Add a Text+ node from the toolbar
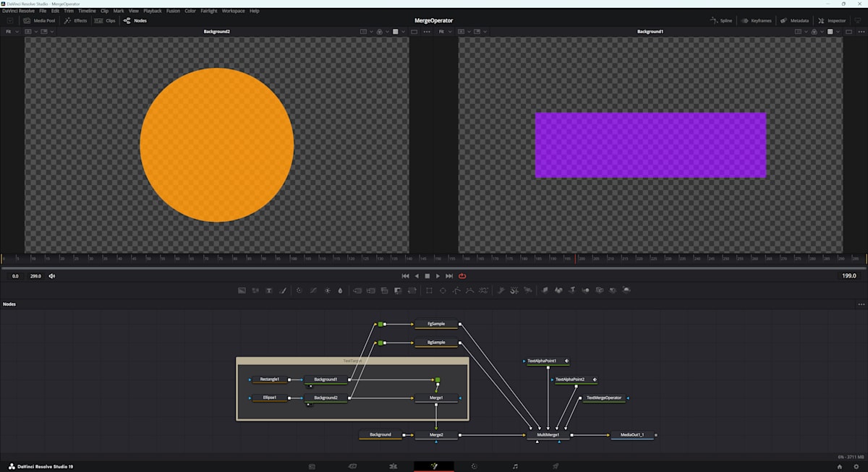 (x=269, y=291)
